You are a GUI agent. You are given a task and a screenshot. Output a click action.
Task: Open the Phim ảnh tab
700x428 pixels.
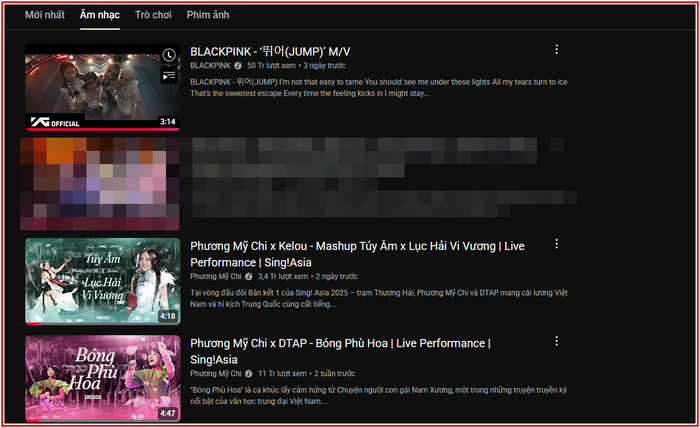point(208,15)
